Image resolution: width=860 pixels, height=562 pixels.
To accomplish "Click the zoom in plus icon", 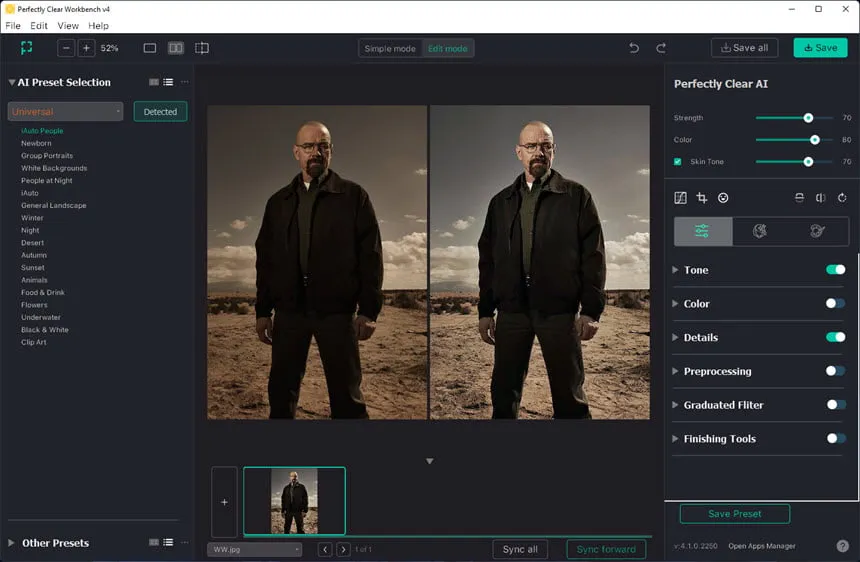I will pyautogui.click(x=86, y=48).
